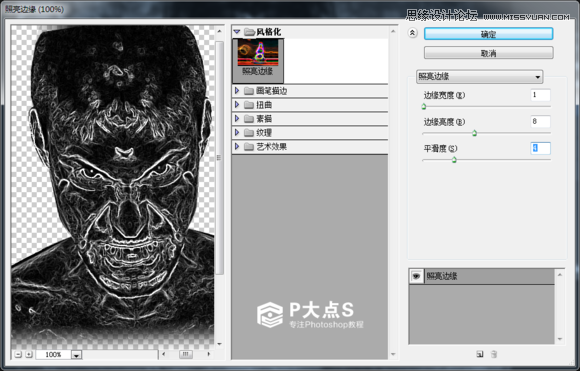Click the 取消 cancel button
This screenshot has width=580, height=371.
(x=488, y=53)
